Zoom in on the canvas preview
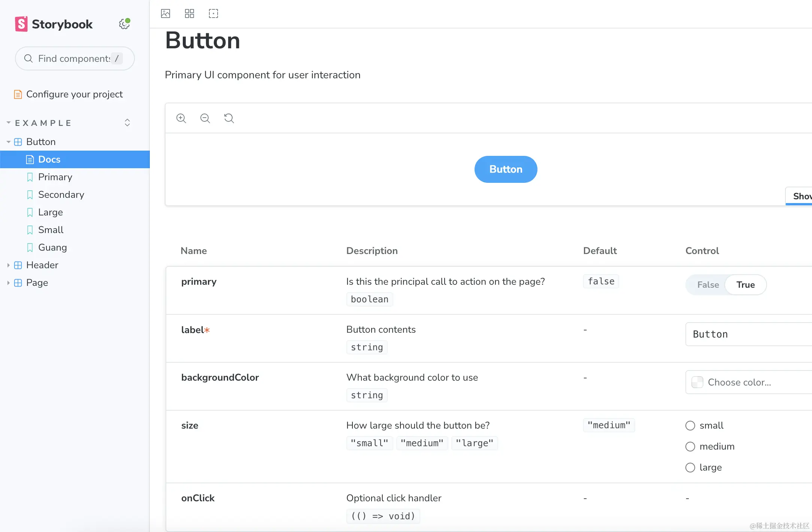812x532 pixels. tap(181, 118)
